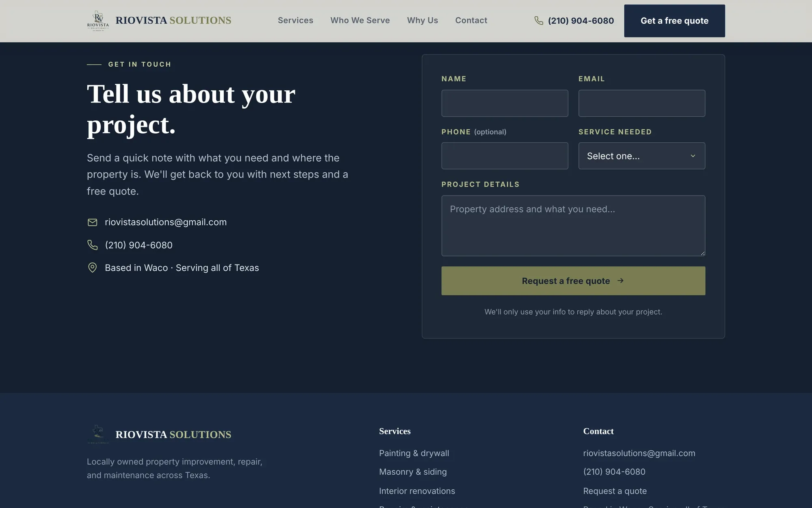Call the header phone number (210) 904-6080

pyautogui.click(x=581, y=21)
